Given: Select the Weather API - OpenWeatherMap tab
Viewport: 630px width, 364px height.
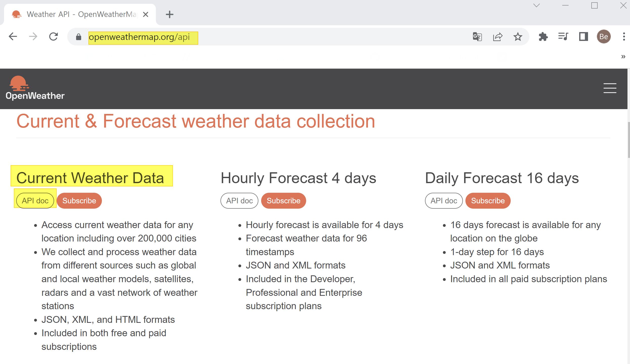Looking at the screenshot, I should (x=80, y=14).
